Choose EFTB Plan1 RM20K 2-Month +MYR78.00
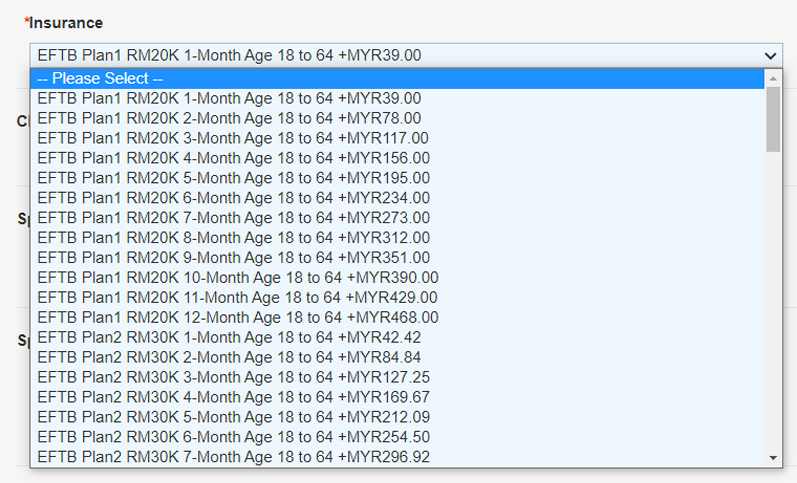This screenshot has width=797, height=483. coord(230,118)
